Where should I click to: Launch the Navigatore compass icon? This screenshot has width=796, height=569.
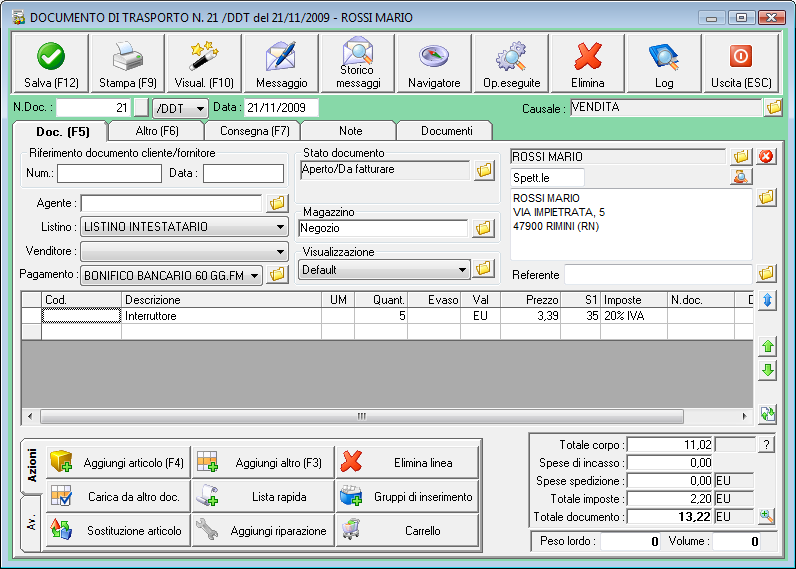point(434,64)
